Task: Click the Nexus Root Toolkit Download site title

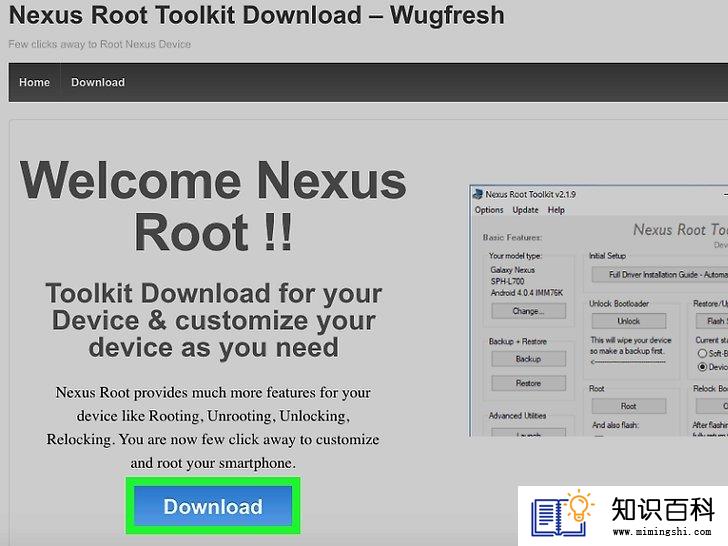Action: click(x=256, y=15)
